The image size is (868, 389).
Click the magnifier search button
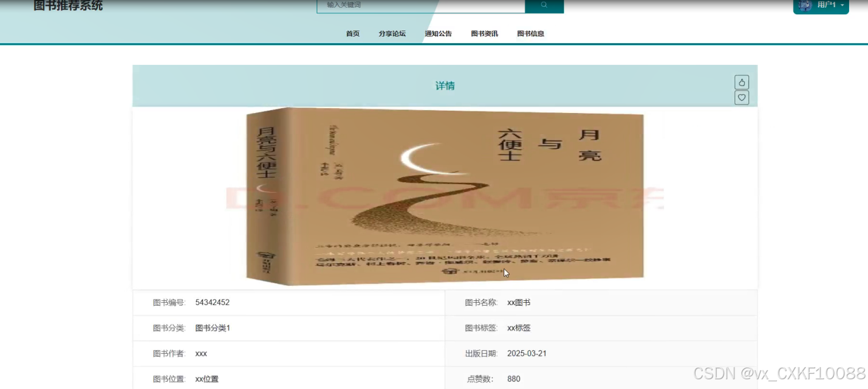click(x=544, y=5)
